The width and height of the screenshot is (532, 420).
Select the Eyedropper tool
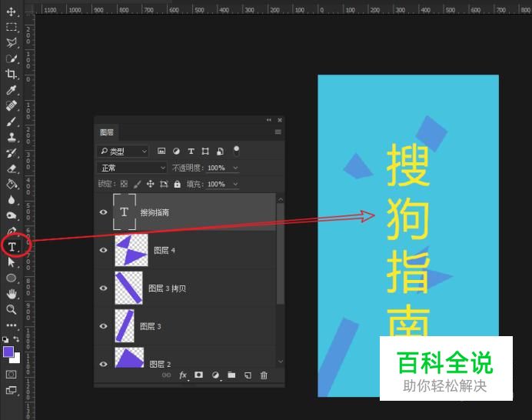pyautogui.click(x=12, y=90)
